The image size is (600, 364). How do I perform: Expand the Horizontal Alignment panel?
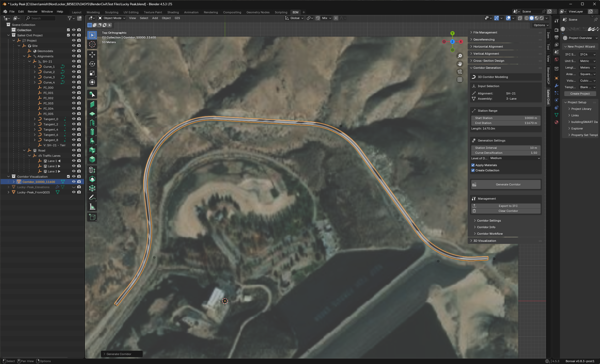(488, 47)
